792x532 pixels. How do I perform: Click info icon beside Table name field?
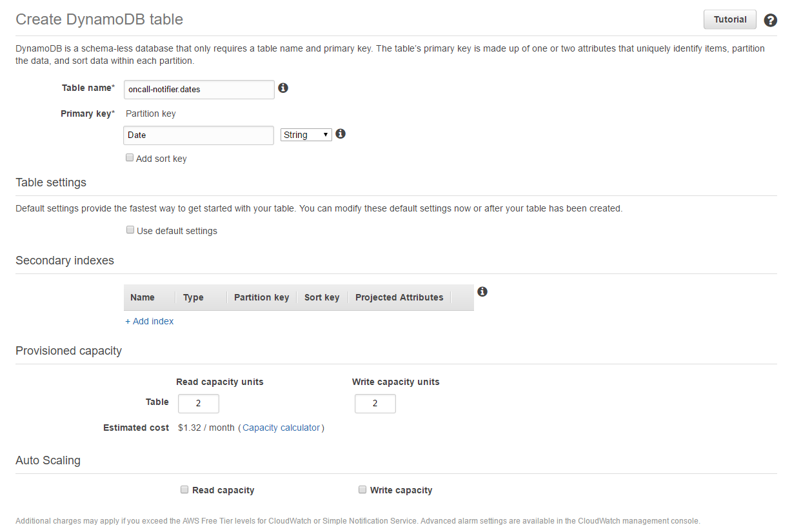coord(283,88)
